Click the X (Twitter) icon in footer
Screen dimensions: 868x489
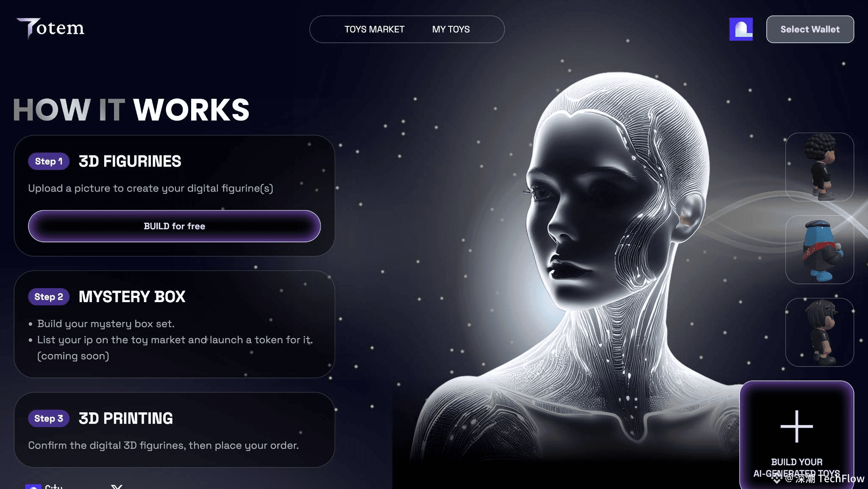point(117,487)
